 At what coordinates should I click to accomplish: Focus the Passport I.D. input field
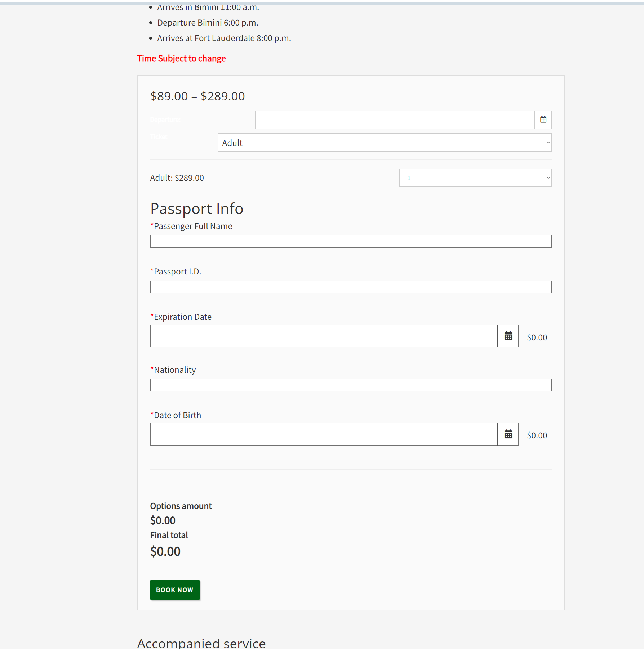[x=351, y=287]
